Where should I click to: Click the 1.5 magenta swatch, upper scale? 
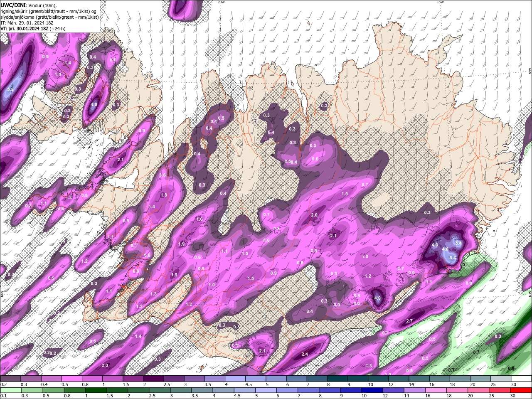pyautogui.click(x=133, y=379)
